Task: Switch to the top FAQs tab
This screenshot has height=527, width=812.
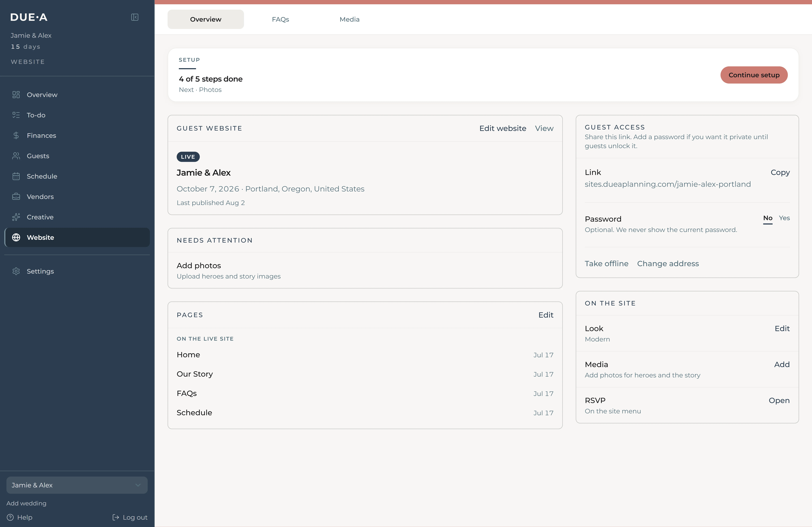Action: pos(280,19)
